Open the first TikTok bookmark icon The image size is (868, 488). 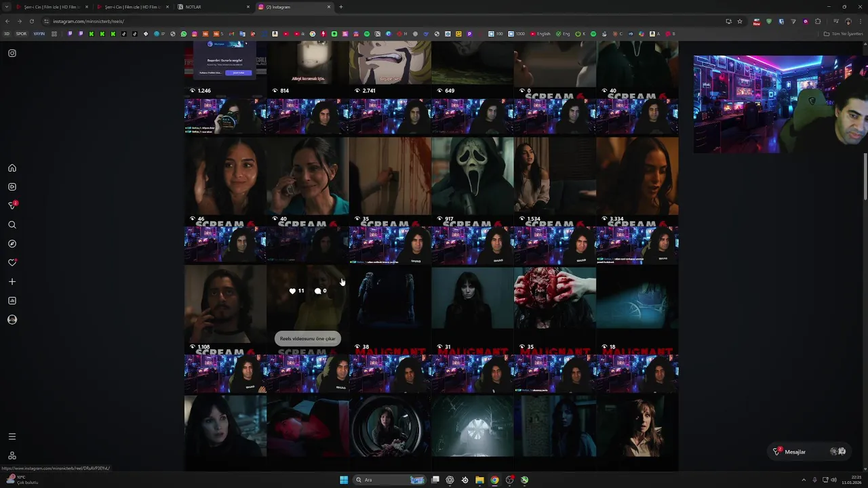tap(124, 34)
